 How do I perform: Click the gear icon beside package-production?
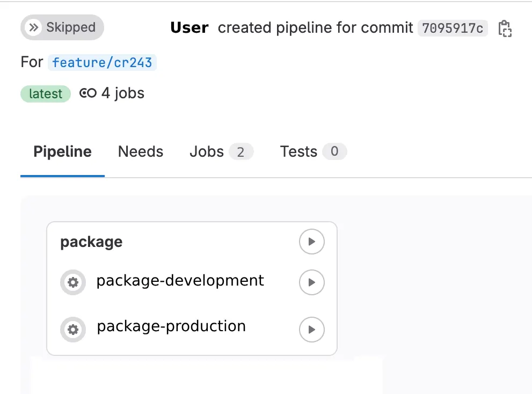coord(73,330)
